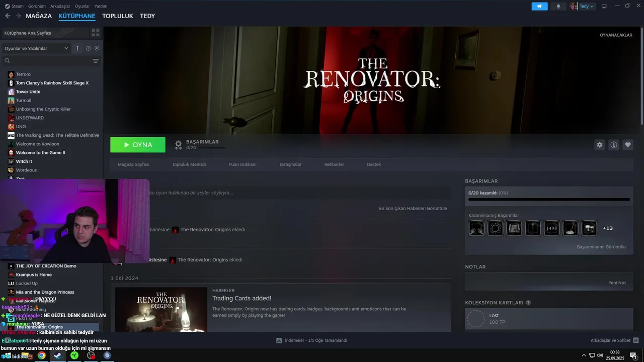
Task: Open the Oyunlar menu
Action: (83, 6)
